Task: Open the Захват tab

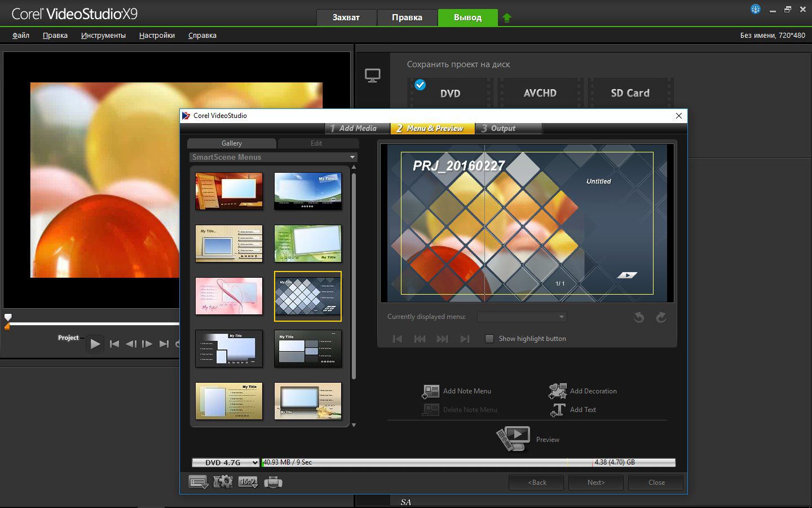Action: (x=346, y=17)
